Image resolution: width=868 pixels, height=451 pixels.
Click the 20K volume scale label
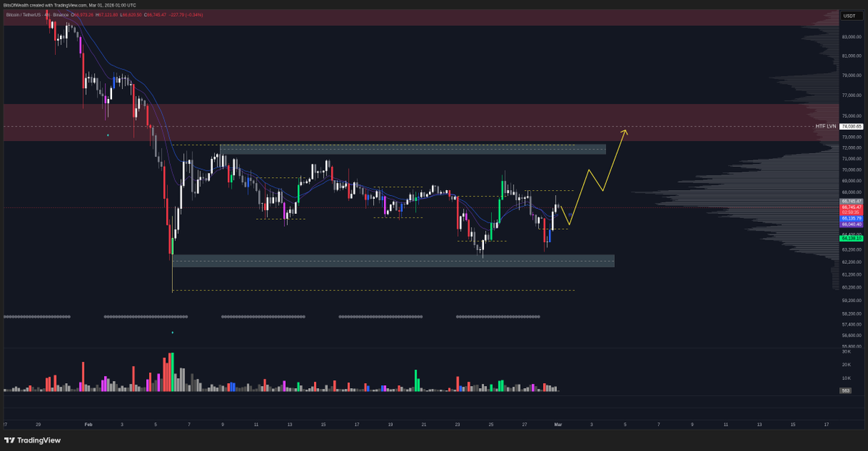(x=846, y=365)
